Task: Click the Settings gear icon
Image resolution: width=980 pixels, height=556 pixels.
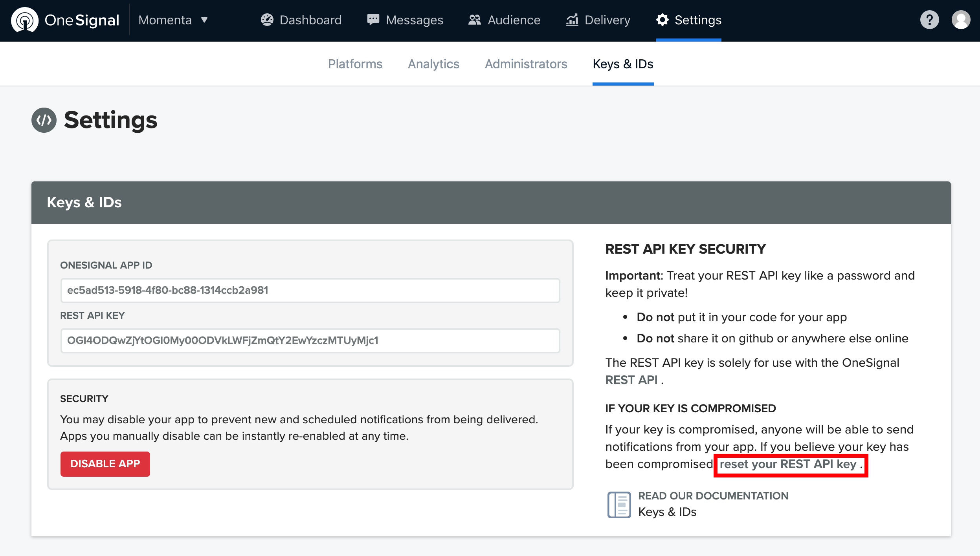Action: coord(662,20)
